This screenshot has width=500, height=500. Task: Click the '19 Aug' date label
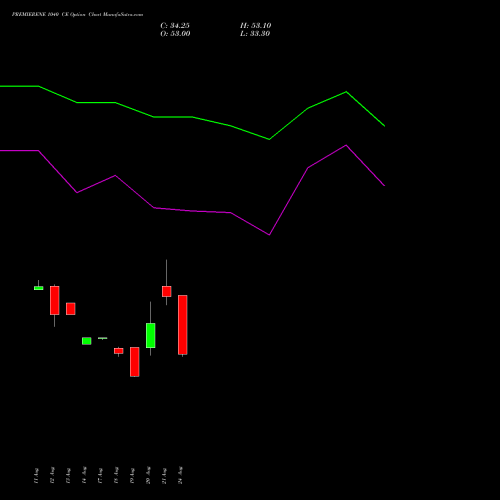click(x=132, y=476)
